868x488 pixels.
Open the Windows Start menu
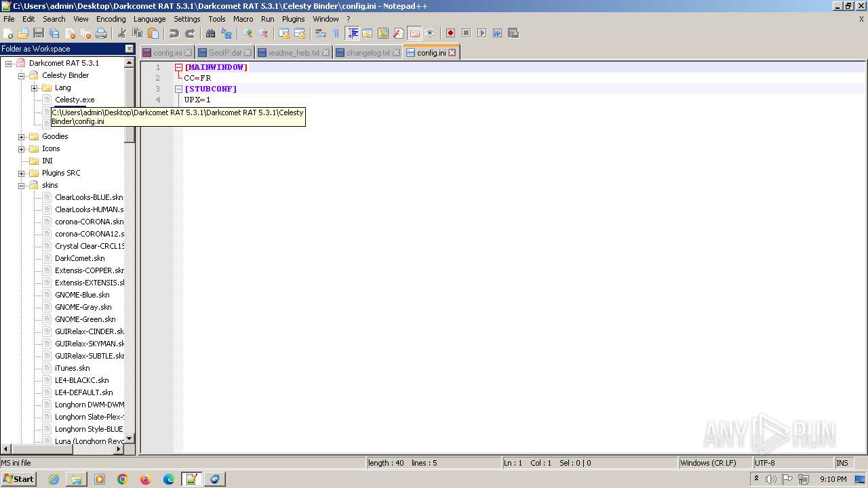[x=18, y=479]
